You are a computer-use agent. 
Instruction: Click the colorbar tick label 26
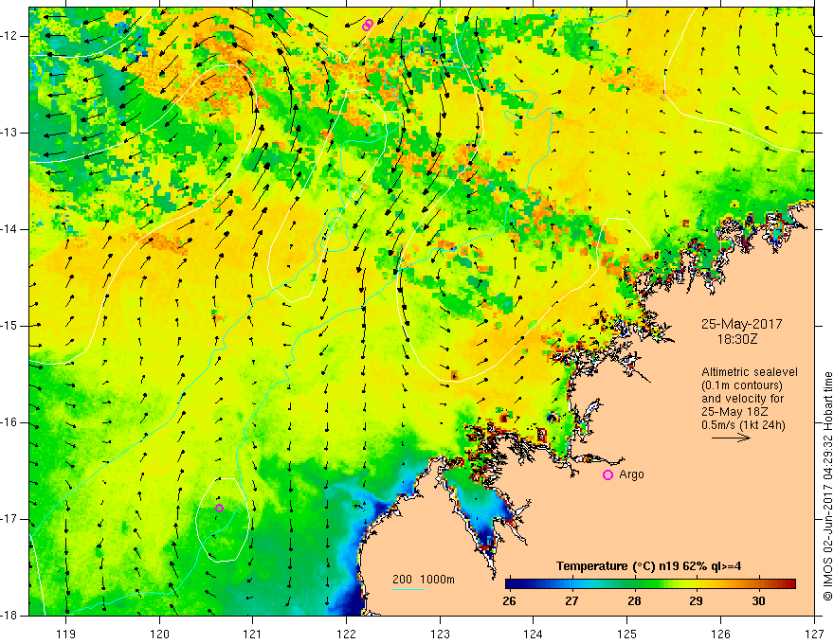tap(509, 601)
